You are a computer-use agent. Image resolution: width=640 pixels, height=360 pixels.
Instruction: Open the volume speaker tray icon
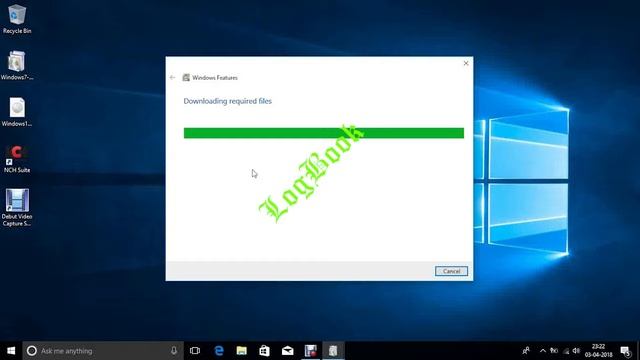[x=576, y=351]
